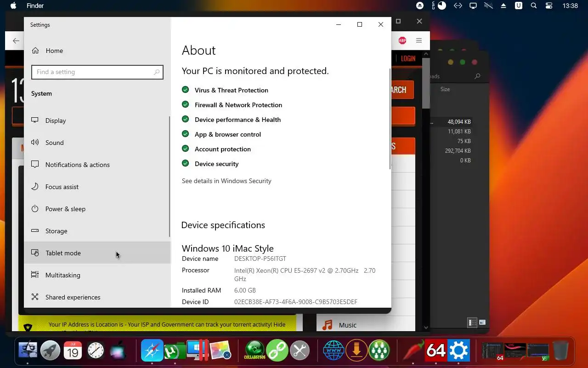This screenshot has width=588, height=368.
Task: Click the magnifier icon in Find a setting
Action: pos(157,72)
